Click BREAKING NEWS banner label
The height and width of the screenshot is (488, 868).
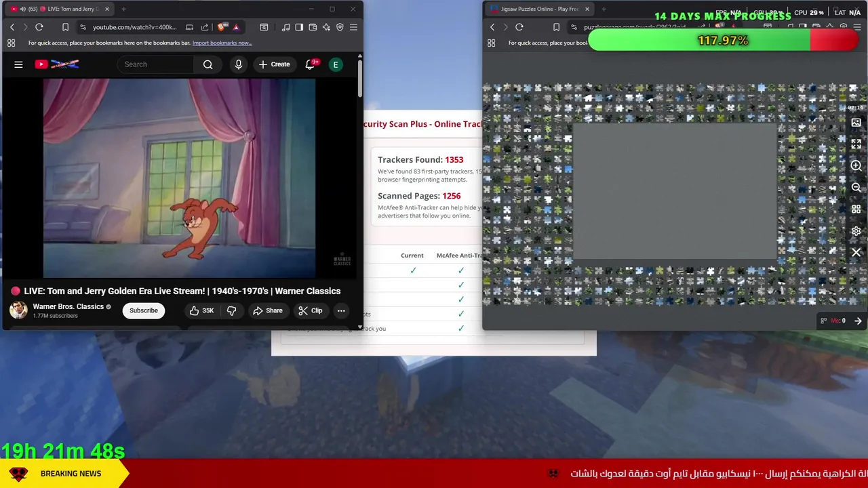[x=71, y=474]
